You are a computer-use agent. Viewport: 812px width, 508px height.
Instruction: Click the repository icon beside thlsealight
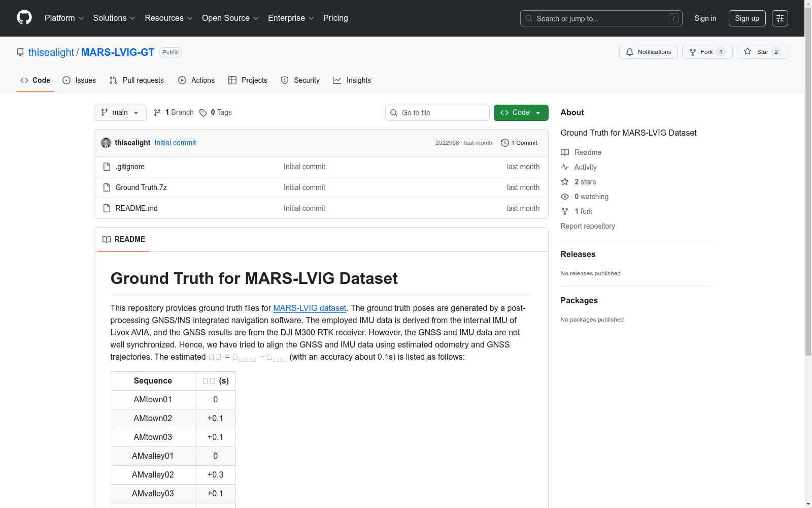pyautogui.click(x=20, y=52)
